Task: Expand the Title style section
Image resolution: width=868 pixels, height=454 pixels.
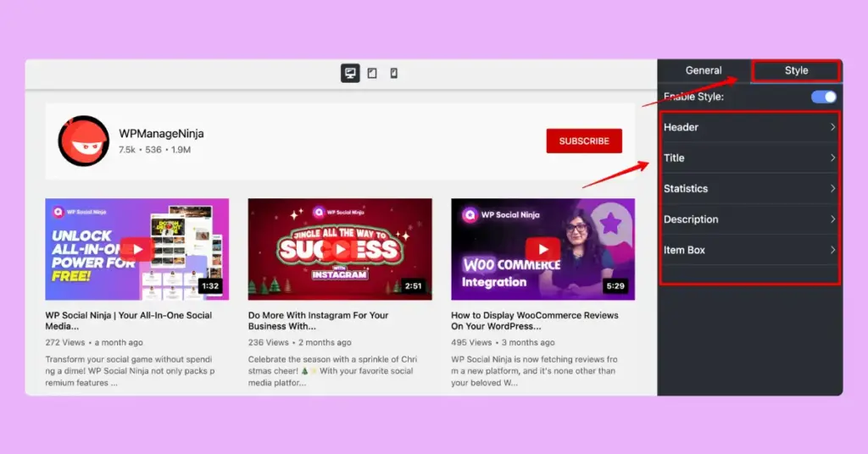Action: (x=749, y=158)
